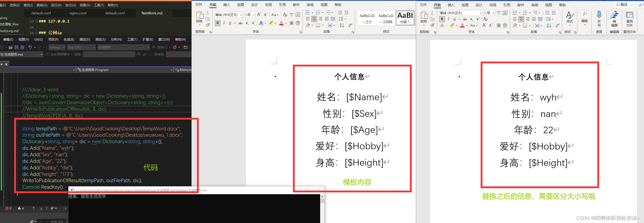Open 布局 ribbon tab in wyh Word window
The width and height of the screenshot is (644, 223).
click(x=493, y=5)
